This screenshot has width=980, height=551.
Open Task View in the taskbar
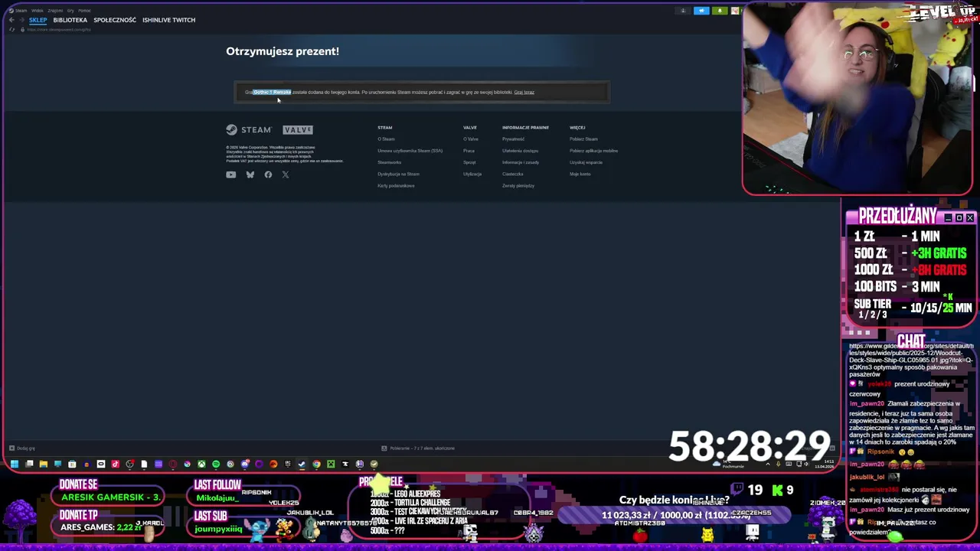[x=29, y=464]
